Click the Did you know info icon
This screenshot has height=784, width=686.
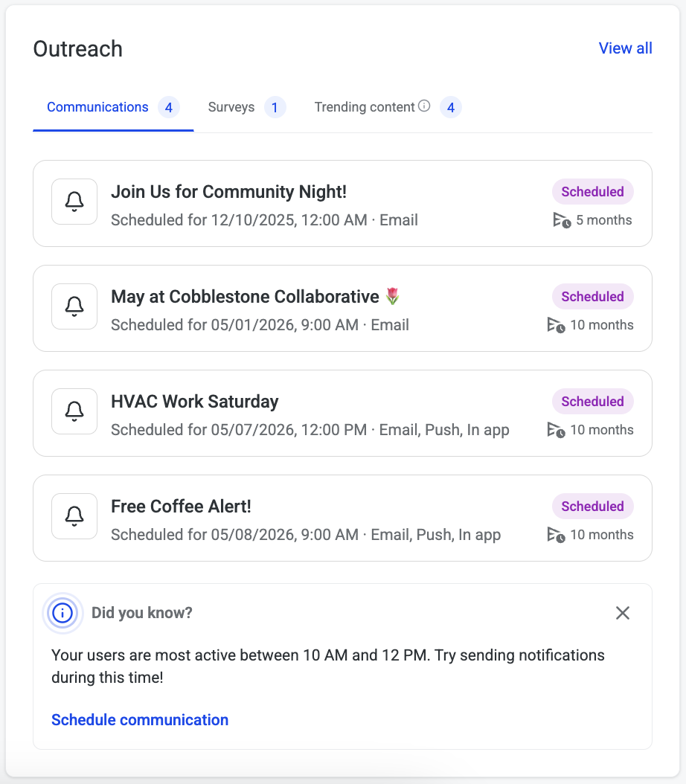click(x=63, y=613)
